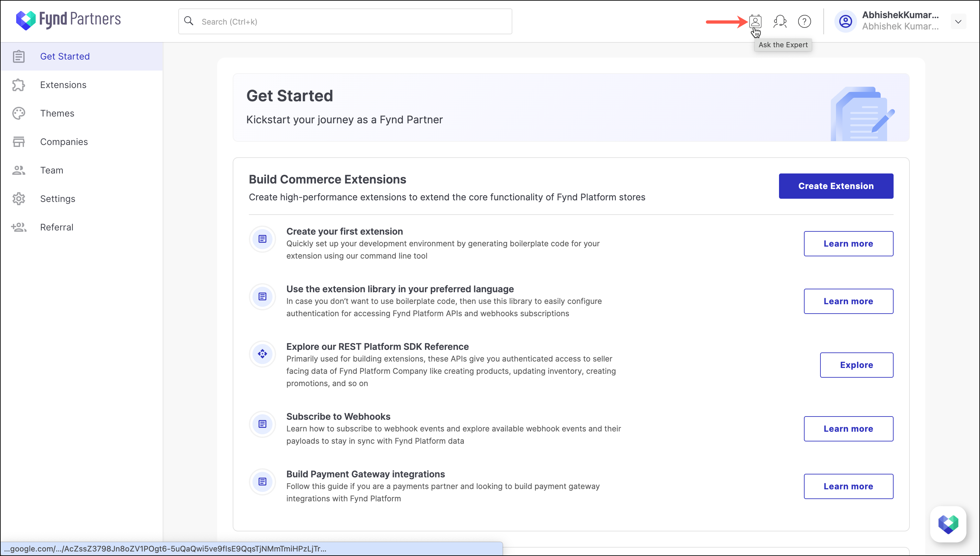980x556 pixels.
Task: Click the Get Started clipboard icon
Action: tap(18, 57)
